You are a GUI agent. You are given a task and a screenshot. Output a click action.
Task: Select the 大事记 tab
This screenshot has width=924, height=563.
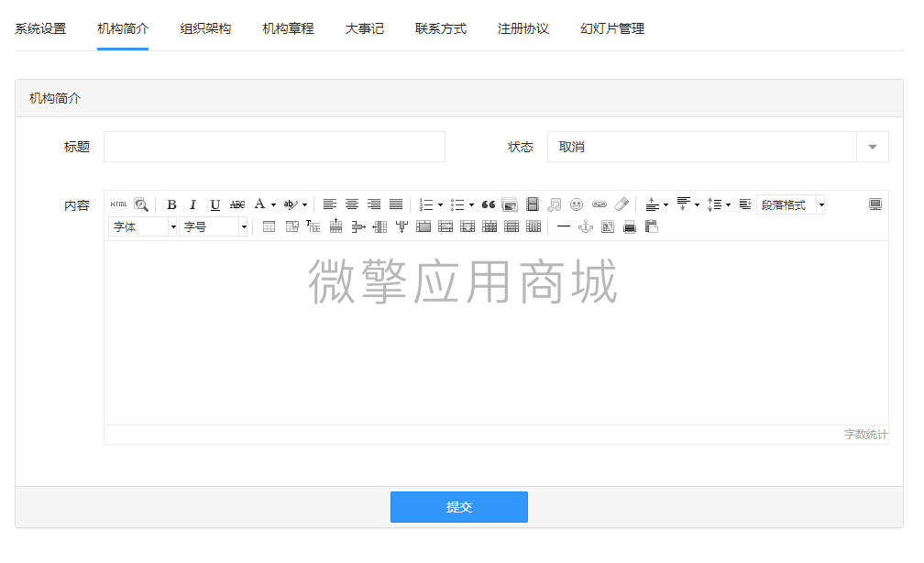pyautogui.click(x=364, y=28)
